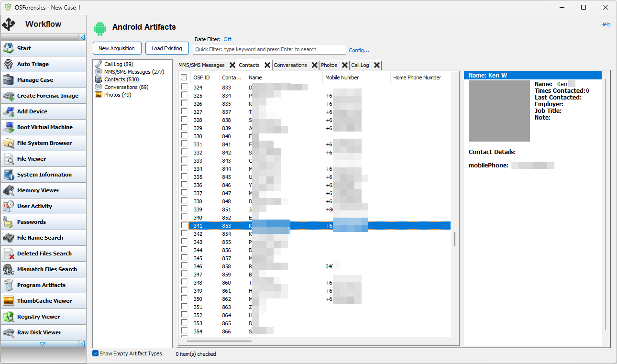Screen dimensions: 617x364
Task: Open the Config... link
Action: (x=359, y=50)
